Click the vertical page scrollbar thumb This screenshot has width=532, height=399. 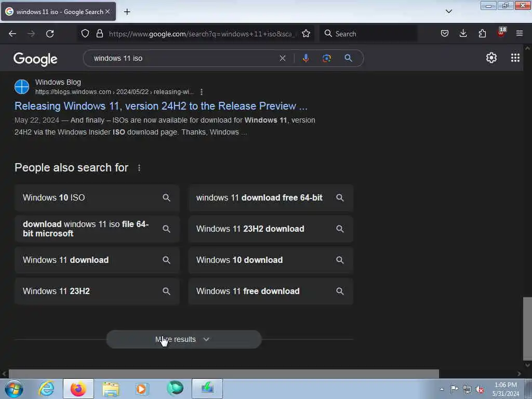(x=527, y=328)
